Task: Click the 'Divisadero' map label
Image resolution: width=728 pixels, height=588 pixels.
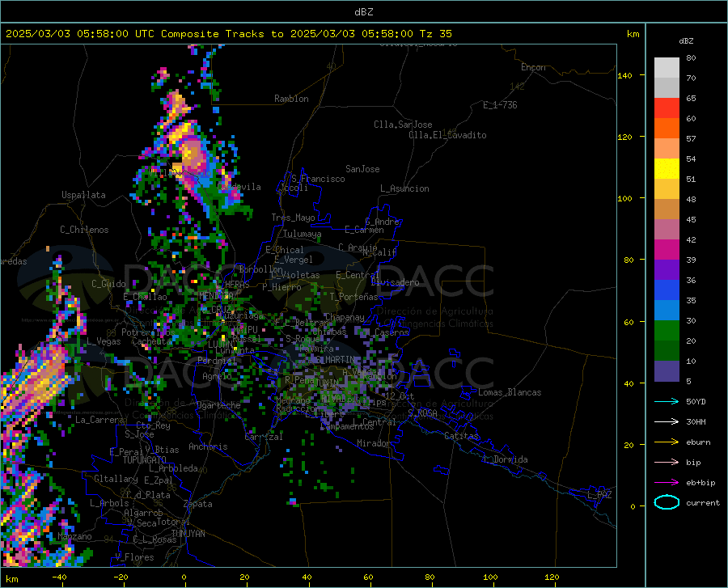Action: pos(395,282)
